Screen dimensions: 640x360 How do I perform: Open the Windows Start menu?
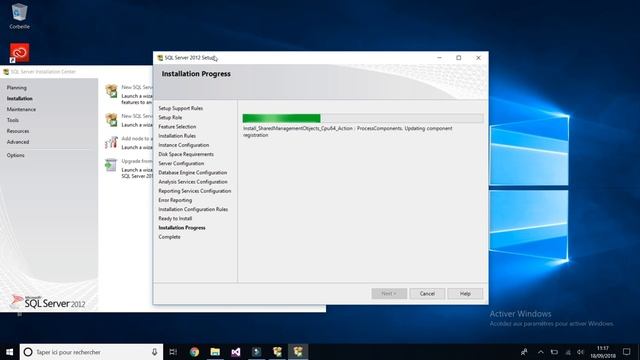point(9,352)
